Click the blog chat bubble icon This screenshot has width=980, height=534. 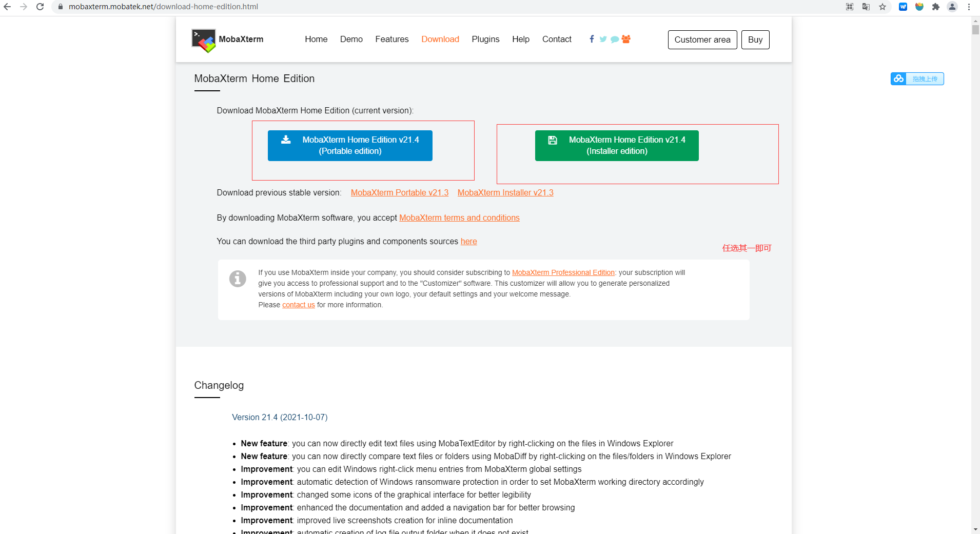coord(615,39)
